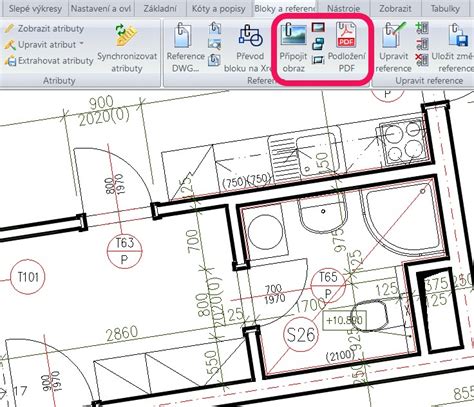Click overlapping images icon in the middle of the column
This screenshot has width=474, height=407.
[x=318, y=43]
